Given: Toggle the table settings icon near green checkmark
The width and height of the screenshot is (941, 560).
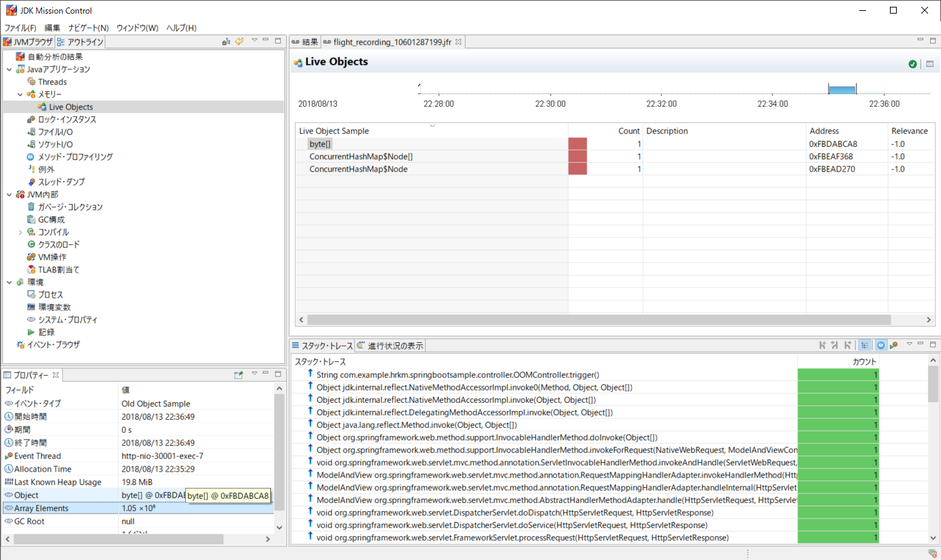Looking at the screenshot, I should [x=929, y=63].
